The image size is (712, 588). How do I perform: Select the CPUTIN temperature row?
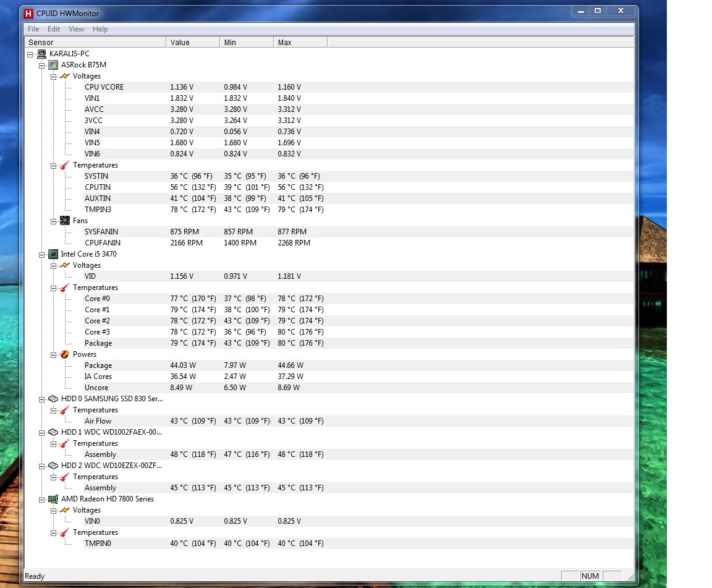pyautogui.click(x=358, y=187)
